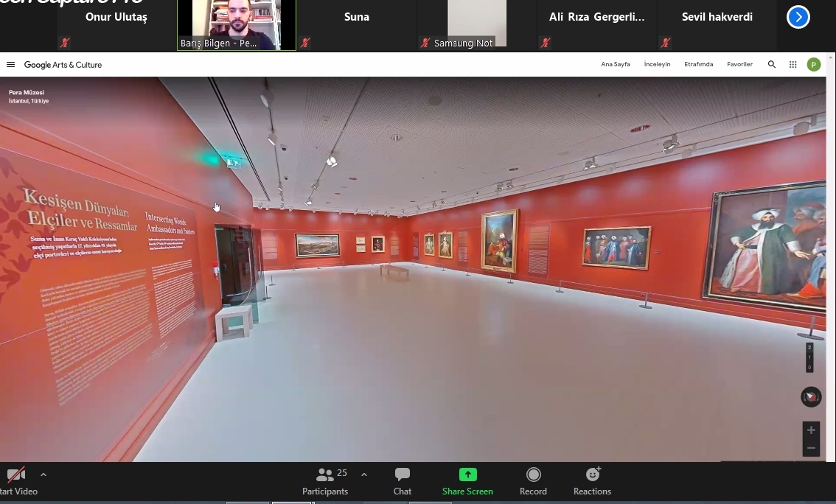Expand the Participants options chevron

[x=364, y=475]
